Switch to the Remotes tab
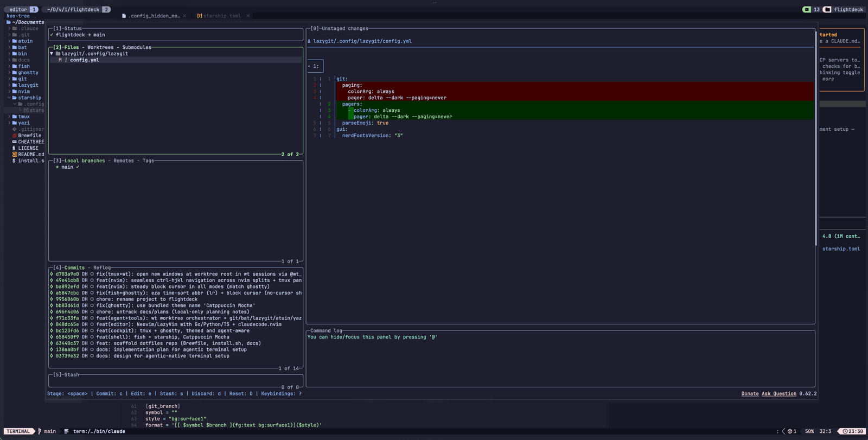 (124, 161)
